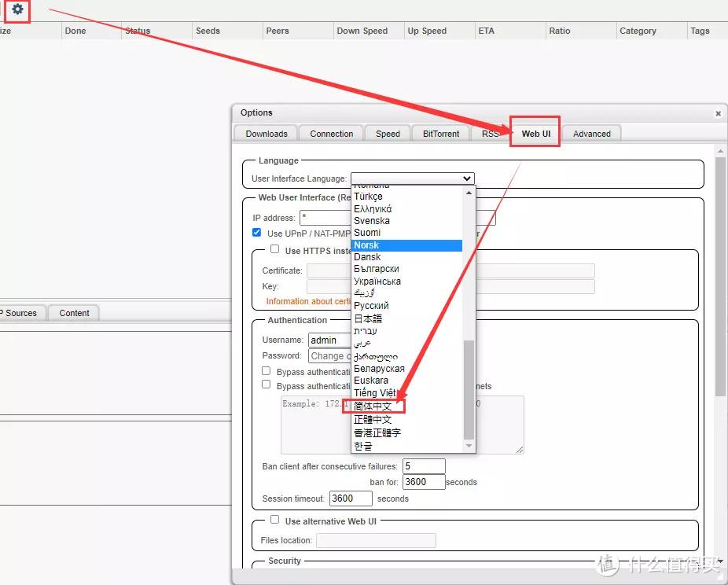This screenshot has width=728, height=585.
Task: Focus the Session timeout input field
Action: pyautogui.click(x=351, y=499)
